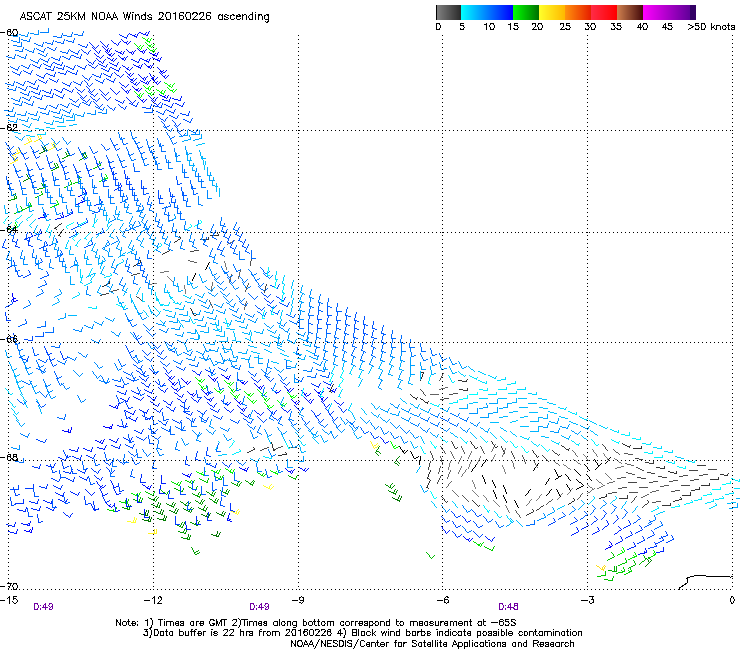Click the purple time label '0:49' near -9
This screenshot has width=740, height=650.
tap(259, 607)
